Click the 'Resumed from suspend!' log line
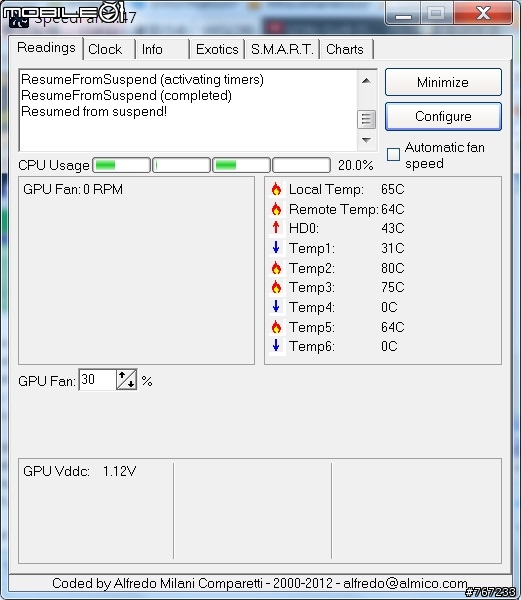This screenshot has width=521, height=600. 94,111
